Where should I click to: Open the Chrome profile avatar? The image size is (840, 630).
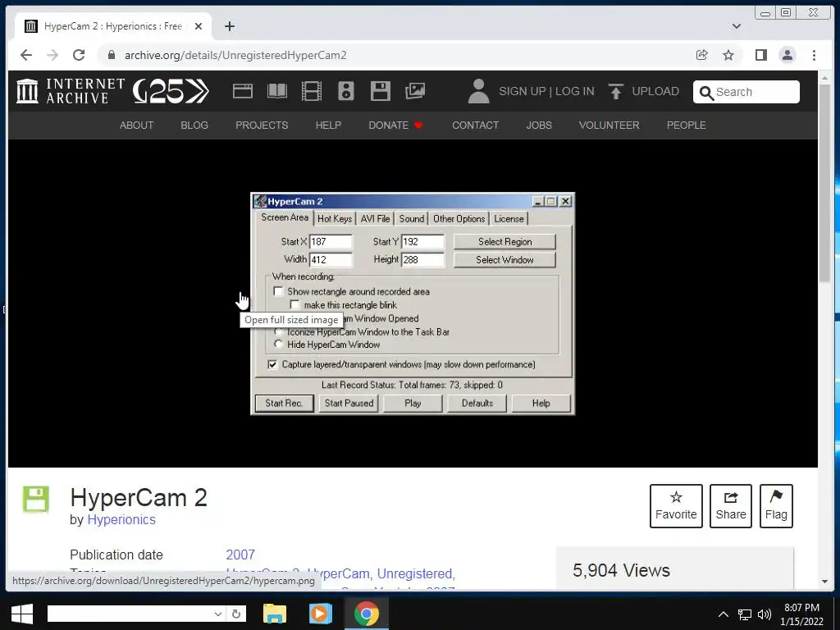tap(787, 55)
